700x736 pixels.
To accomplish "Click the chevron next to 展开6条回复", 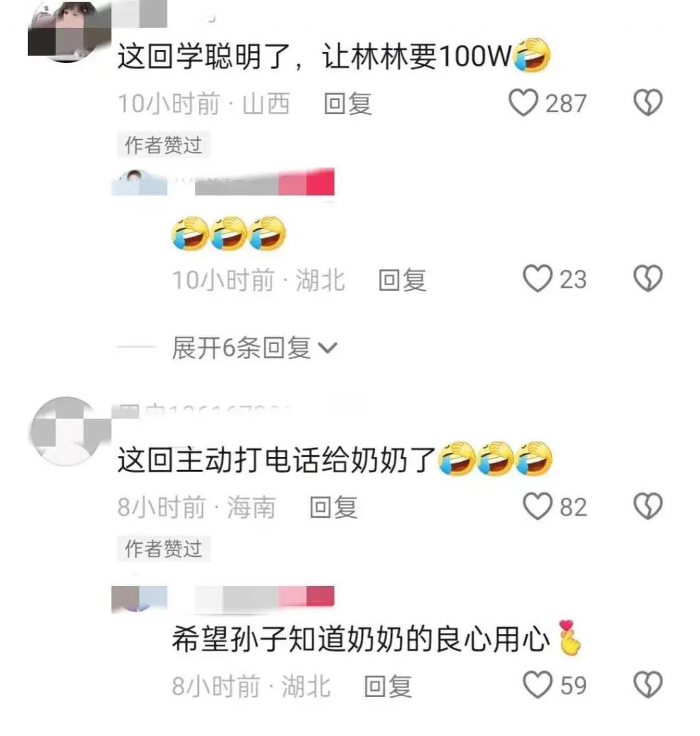I will point(327,348).
